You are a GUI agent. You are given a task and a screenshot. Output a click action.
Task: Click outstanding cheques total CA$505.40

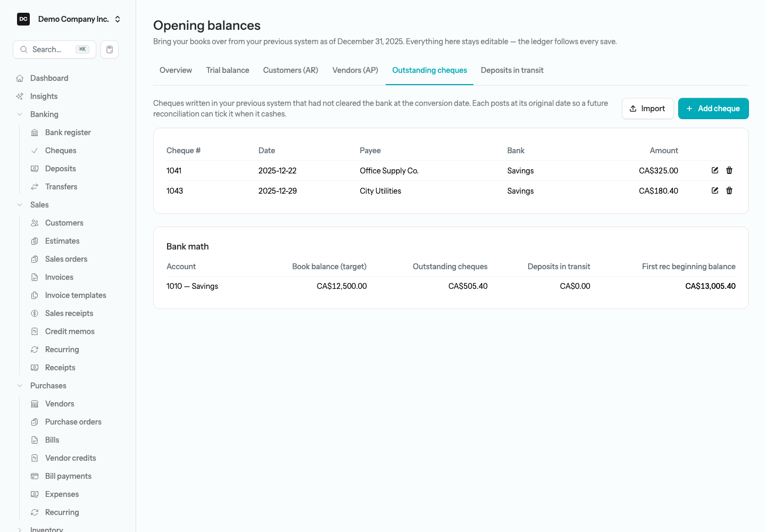[x=468, y=286]
